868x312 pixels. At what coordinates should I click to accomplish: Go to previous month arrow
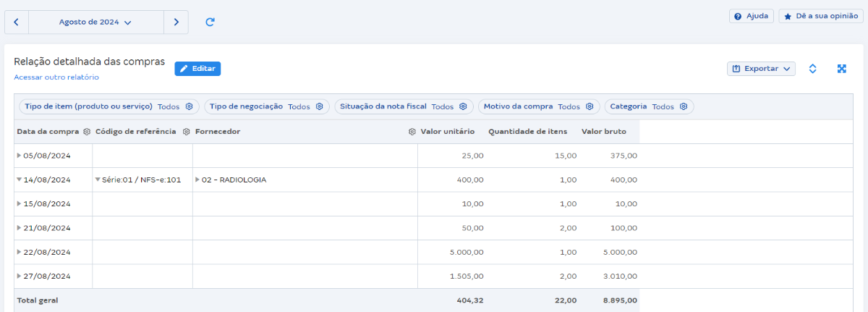[x=17, y=22]
